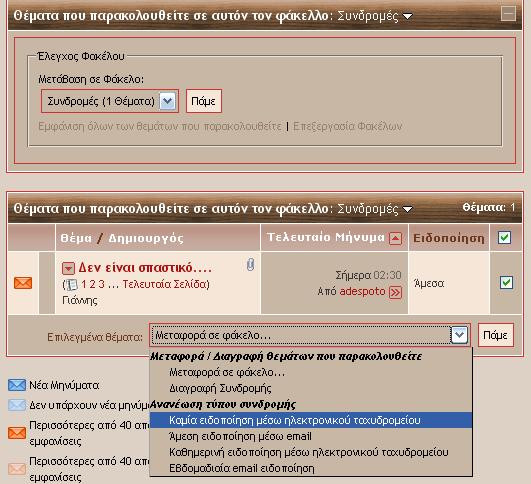The height and width of the screenshot is (484, 531).
Task: Toggle the select-all checkbox in header row
Action: [x=505, y=237]
